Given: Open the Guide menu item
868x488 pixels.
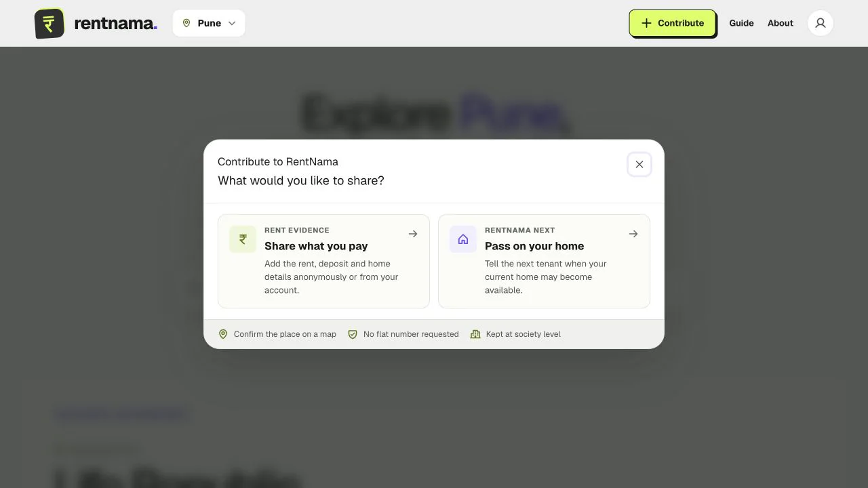Looking at the screenshot, I should (x=741, y=23).
